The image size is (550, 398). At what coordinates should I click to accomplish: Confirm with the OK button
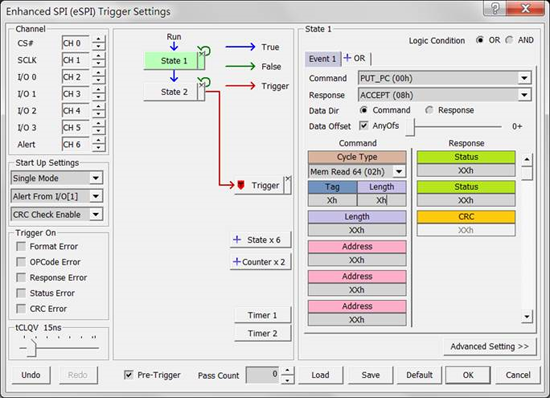click(468, 375)
